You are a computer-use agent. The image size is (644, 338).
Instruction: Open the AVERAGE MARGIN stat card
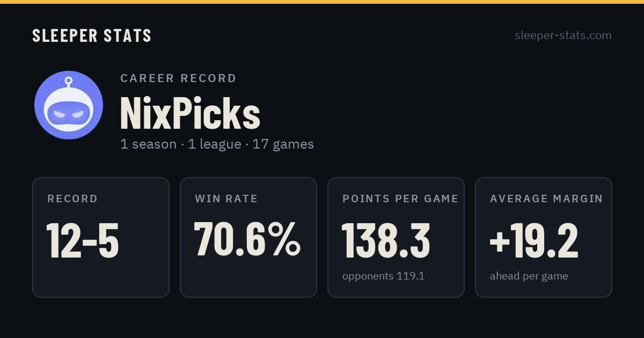pyautogui.click(x=544, y=237)
